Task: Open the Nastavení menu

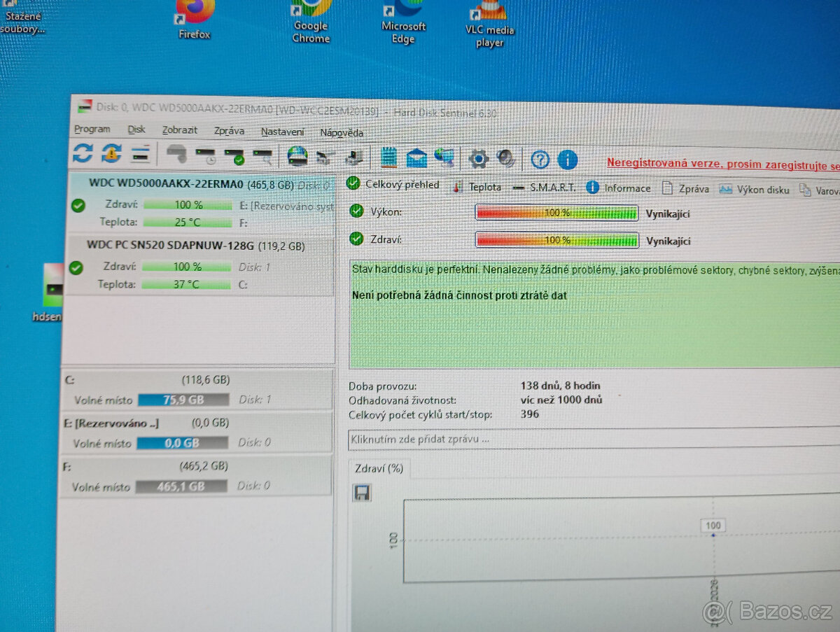Action: tap(283, 132)
